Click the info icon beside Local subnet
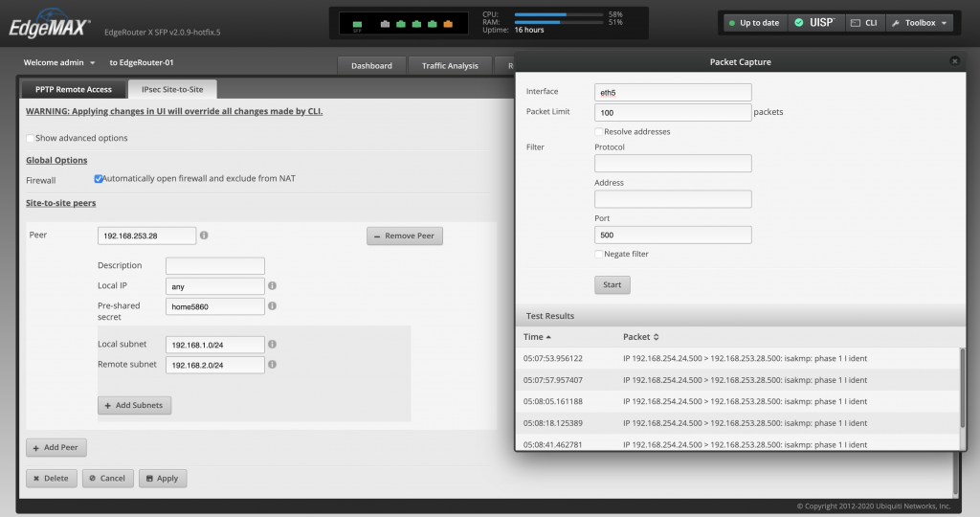This screenshot has width=980, height=517. [x=272, y=344]
